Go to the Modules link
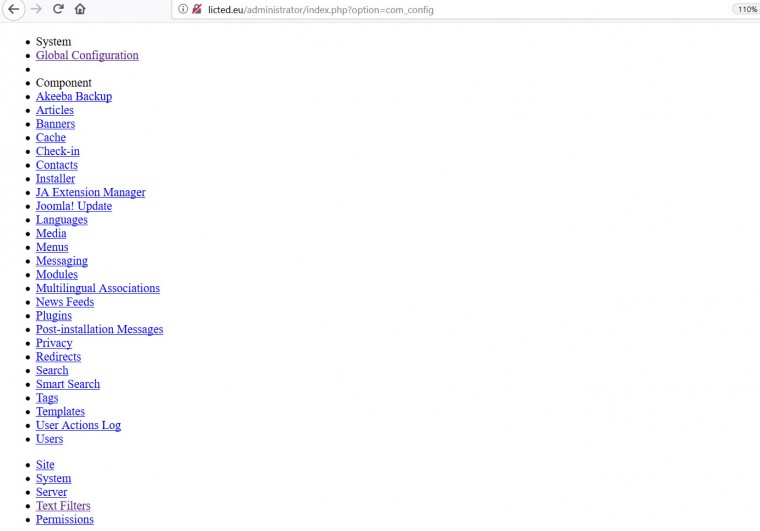760x531 pixels. tap(57, 275)
